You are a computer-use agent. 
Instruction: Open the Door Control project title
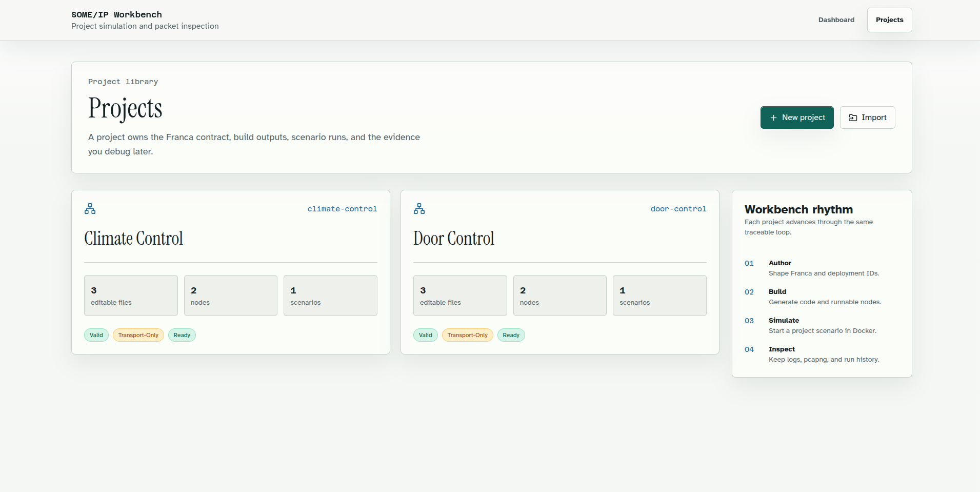pos(454,239)
